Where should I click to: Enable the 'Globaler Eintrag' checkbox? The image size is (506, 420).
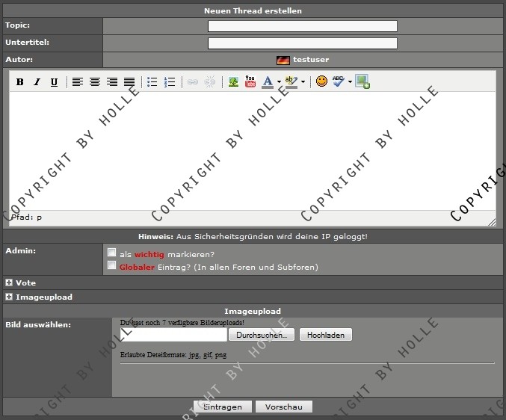[112, 265]
